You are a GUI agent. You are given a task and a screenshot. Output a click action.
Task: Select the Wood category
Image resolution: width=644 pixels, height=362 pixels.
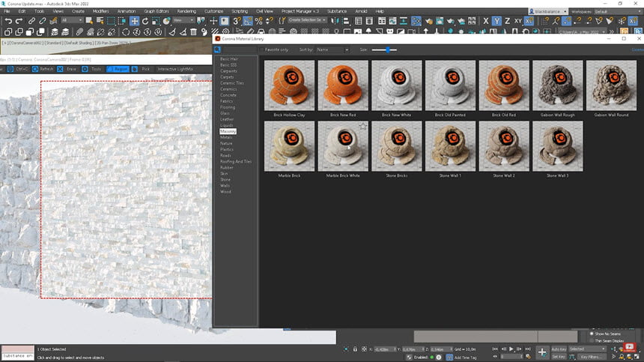(225, 191)
